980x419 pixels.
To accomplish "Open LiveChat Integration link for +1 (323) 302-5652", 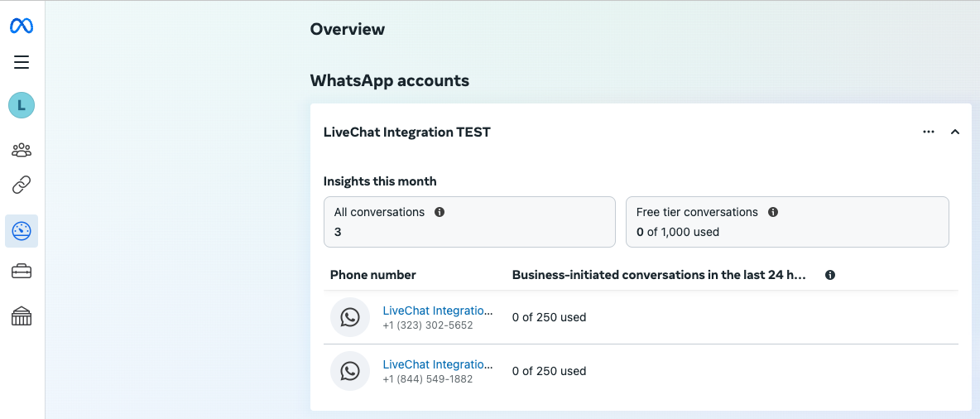I will (x=437, y=311).
